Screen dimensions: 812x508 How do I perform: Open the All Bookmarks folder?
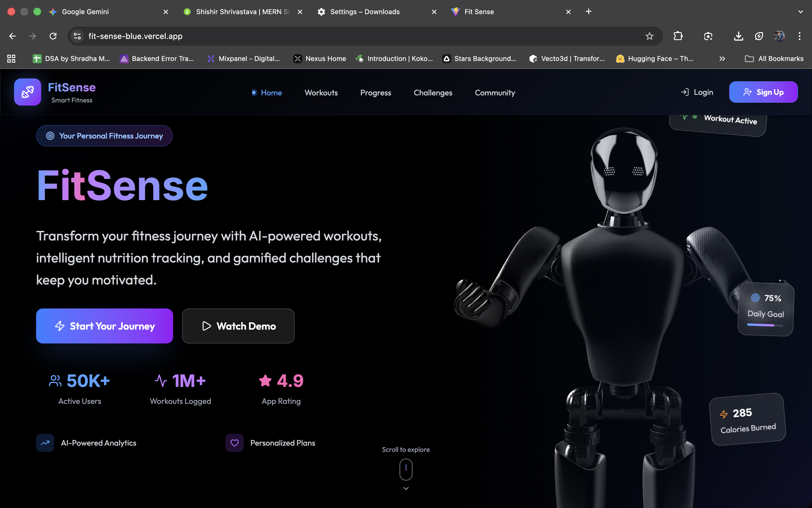(x=774, y=58)
